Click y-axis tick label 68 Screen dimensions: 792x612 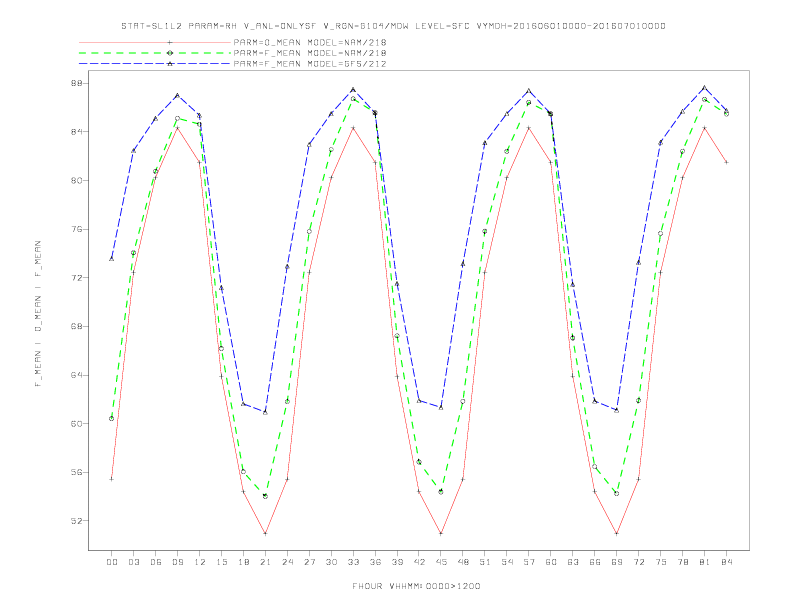pos(76,326)
